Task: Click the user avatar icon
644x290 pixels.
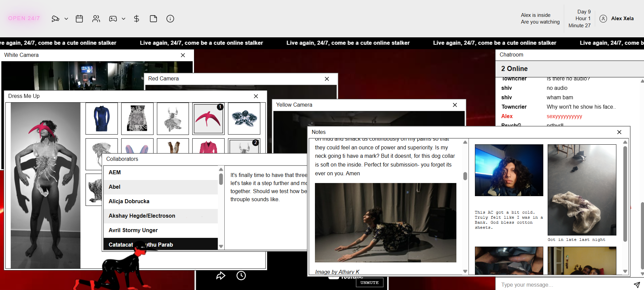Action: point(603,19)
